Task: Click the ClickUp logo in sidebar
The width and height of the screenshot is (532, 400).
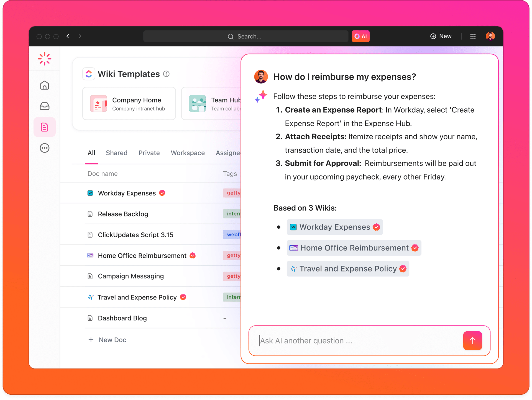Action: tap(44, 59)
